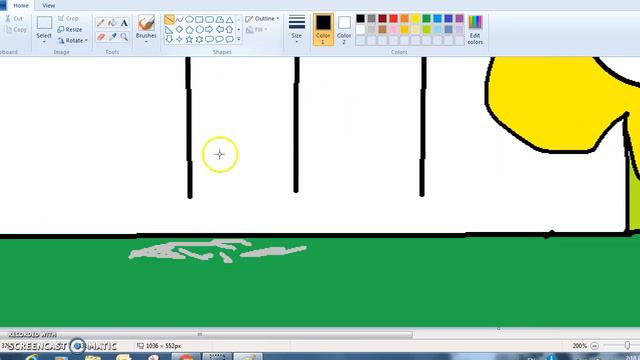Image resolution: width=640 pixels, height=360 pixels.
Task: Click the Resize button
Action: 70,29
